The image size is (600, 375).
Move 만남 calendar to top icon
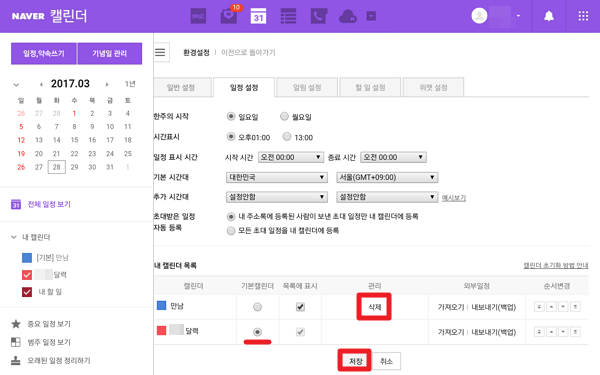coord(539,307)
